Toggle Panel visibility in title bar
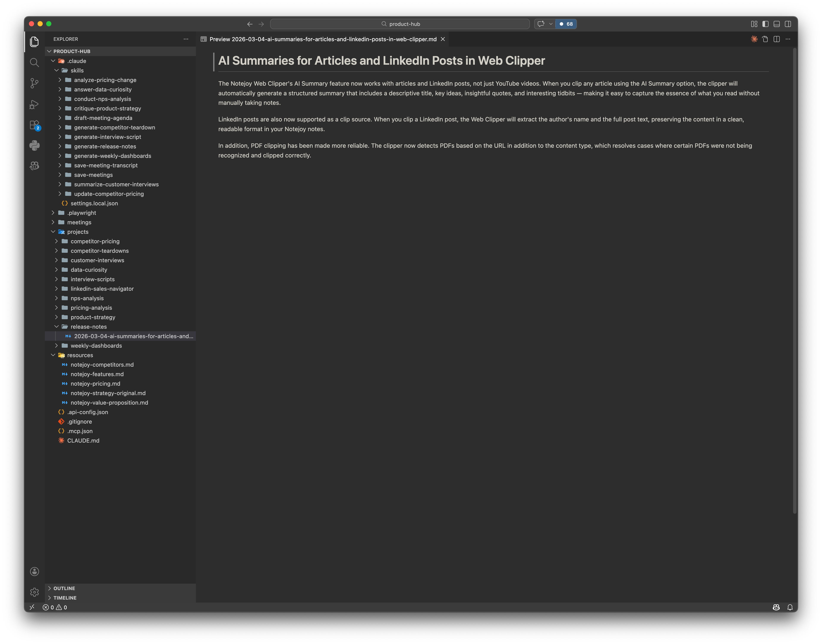This screenshot has height=644, width=822. click(x=777, y=24)
